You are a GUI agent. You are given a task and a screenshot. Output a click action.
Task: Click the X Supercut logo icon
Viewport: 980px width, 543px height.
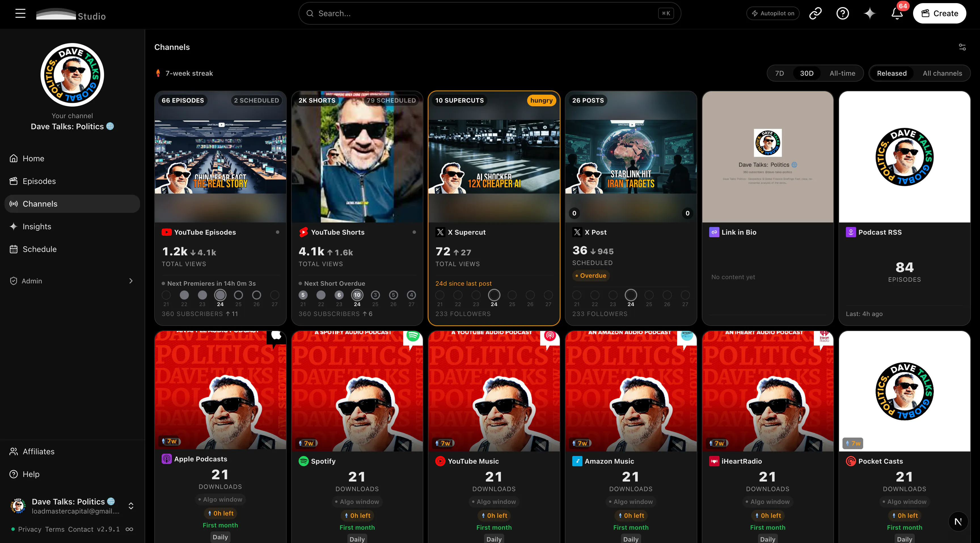coord(440,232)
